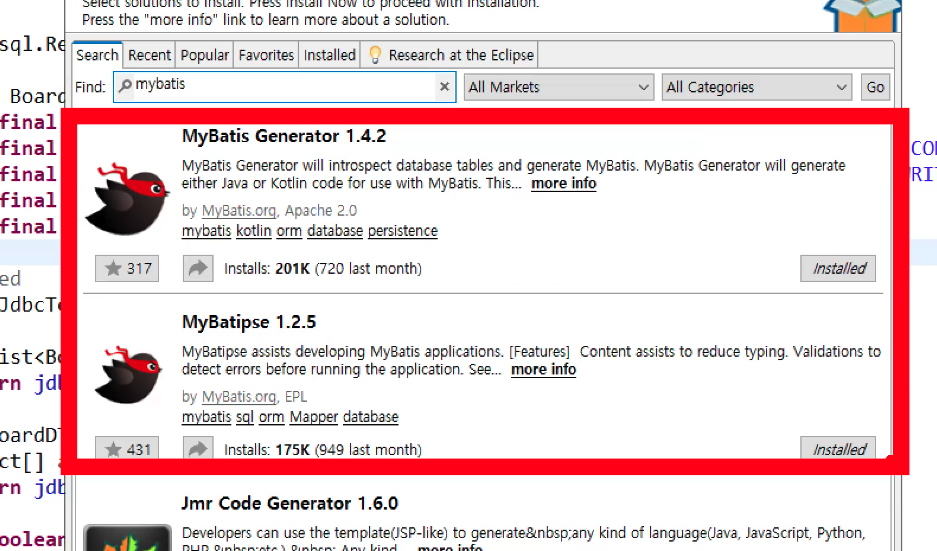Click orm tag under MyBatipse
The image size is (937, 551).
[271, 417]
